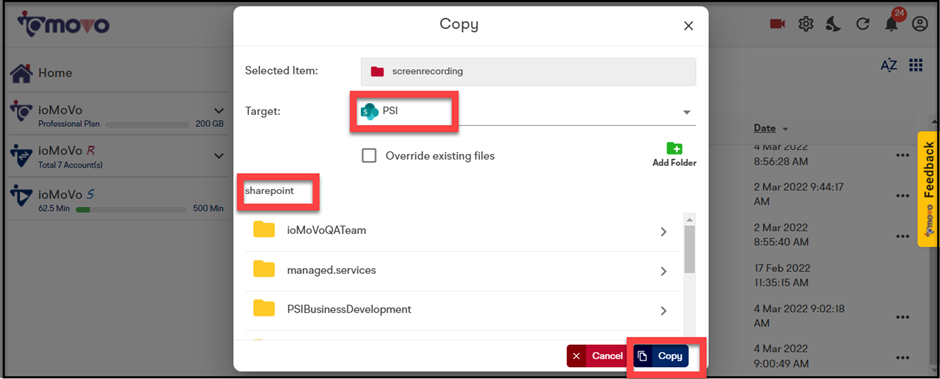940x379 pixels.
Task: Click the ioMoVo logo
Action: (63, 24)
